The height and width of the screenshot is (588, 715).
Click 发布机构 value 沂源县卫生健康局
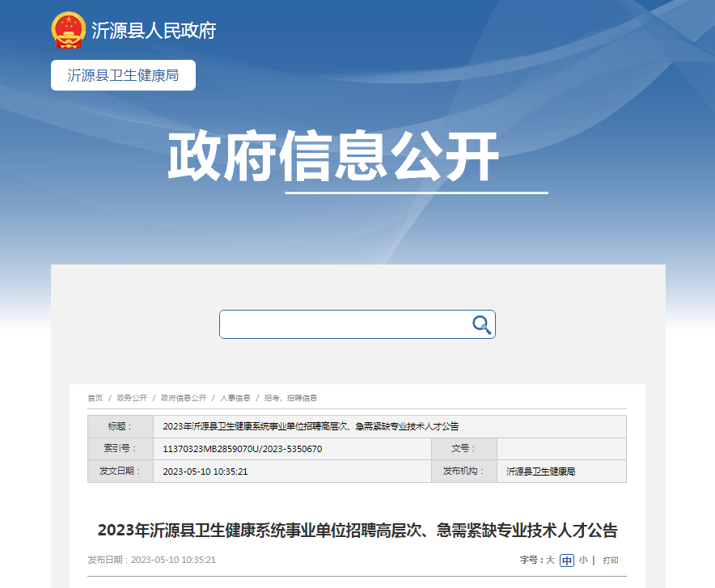pos(540,472)
